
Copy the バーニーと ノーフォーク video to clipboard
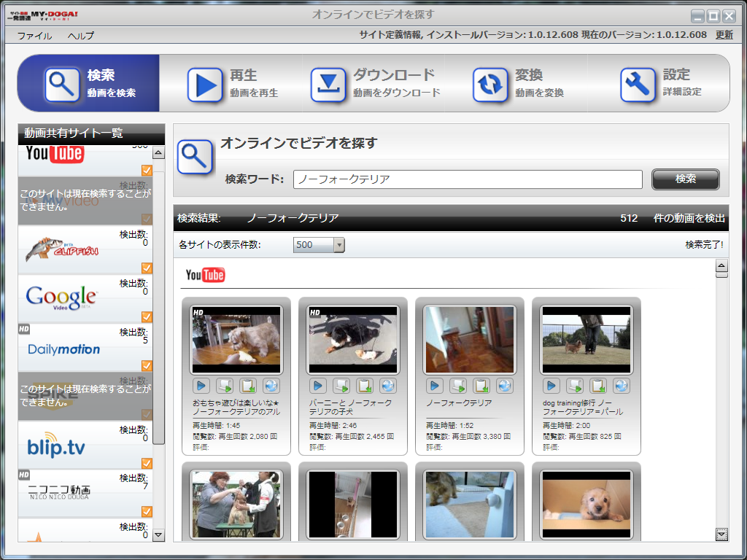pyautogui.click(x=365, y=385)
